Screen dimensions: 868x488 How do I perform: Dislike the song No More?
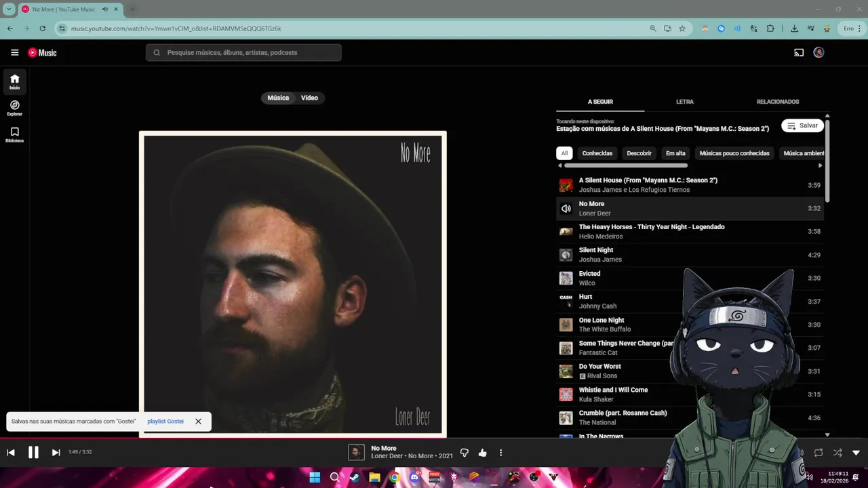coord(465,453)
